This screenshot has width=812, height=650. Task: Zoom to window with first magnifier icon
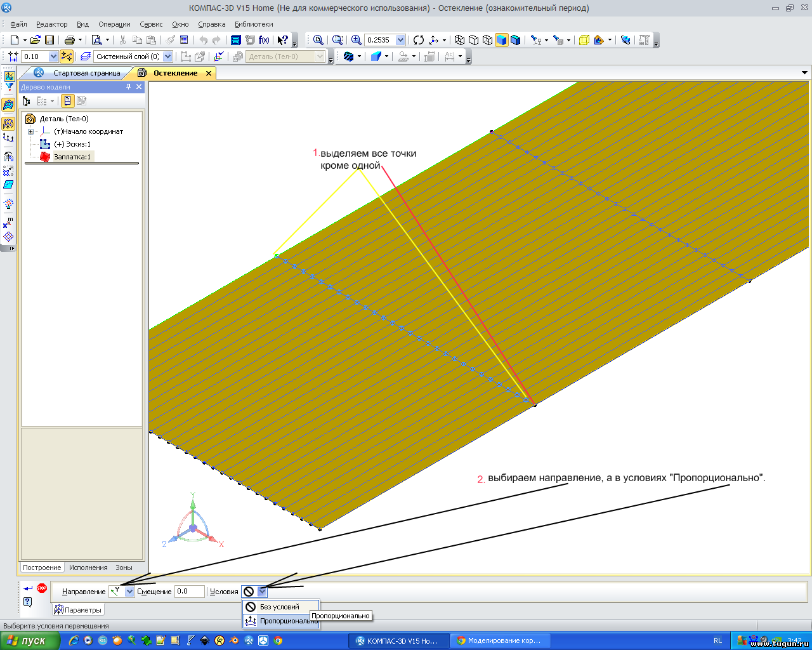[318, 40]
